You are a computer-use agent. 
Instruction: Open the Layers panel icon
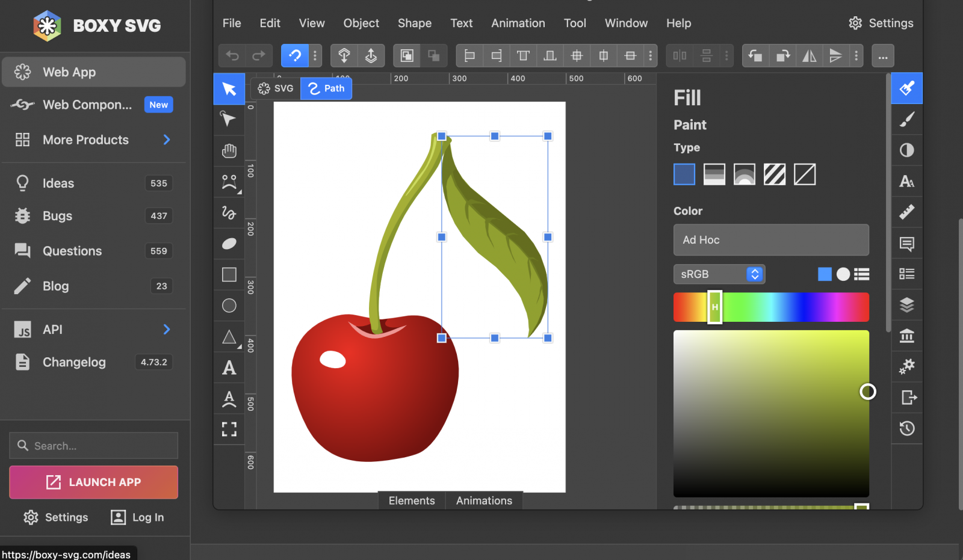[906, 305]
